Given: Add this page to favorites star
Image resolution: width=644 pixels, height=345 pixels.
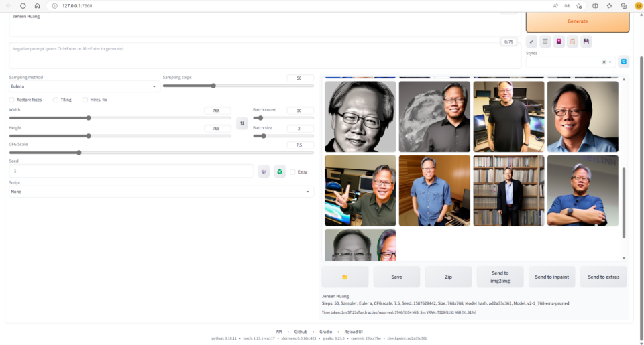Looking at the screenshot, I should pyautogui.click(x=579, y=6).
